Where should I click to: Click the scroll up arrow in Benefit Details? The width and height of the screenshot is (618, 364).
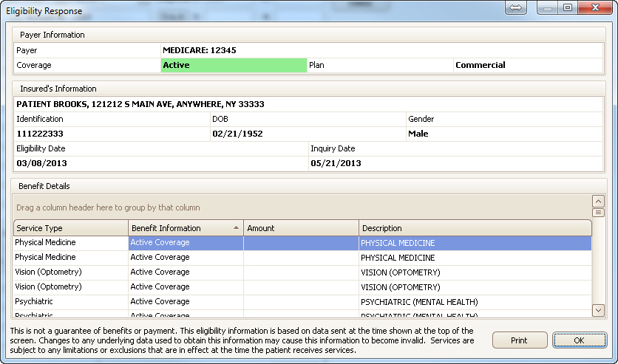[x=599, y=201]
